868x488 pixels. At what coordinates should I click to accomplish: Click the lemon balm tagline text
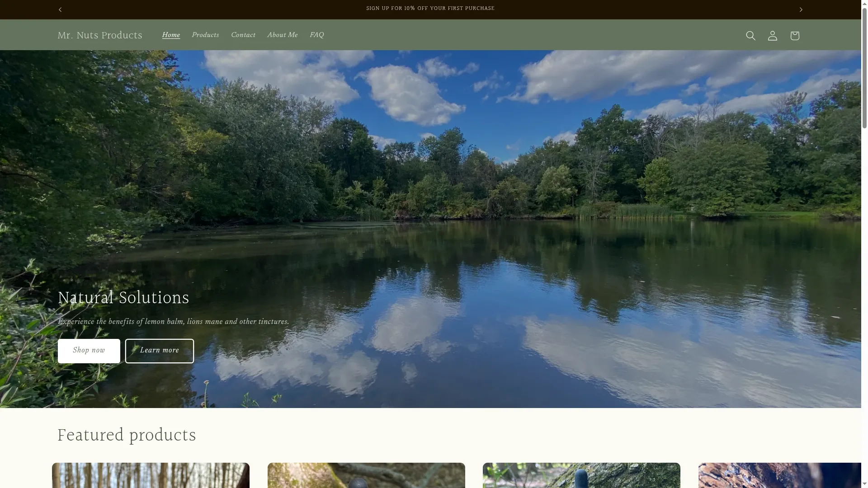(x=174, y=322)
